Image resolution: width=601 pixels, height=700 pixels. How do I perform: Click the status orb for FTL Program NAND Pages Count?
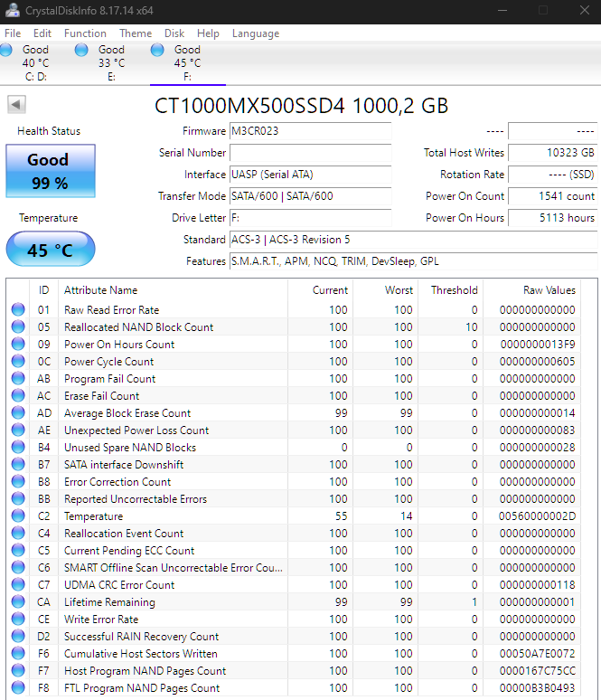coord(18,687)
